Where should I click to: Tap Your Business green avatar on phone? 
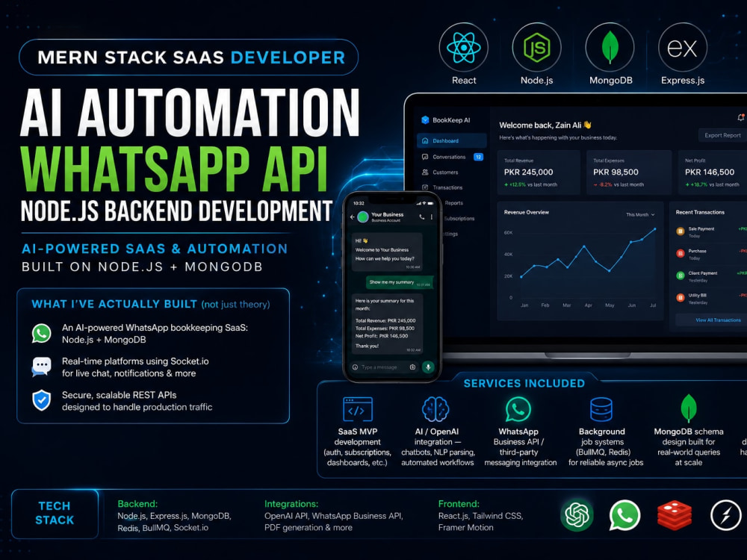[x=363, y=217]
